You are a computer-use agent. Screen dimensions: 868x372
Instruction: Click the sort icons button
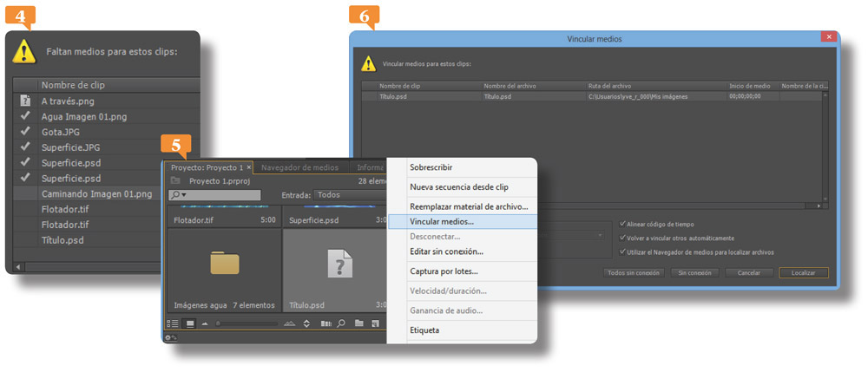(x=306, y=323)
